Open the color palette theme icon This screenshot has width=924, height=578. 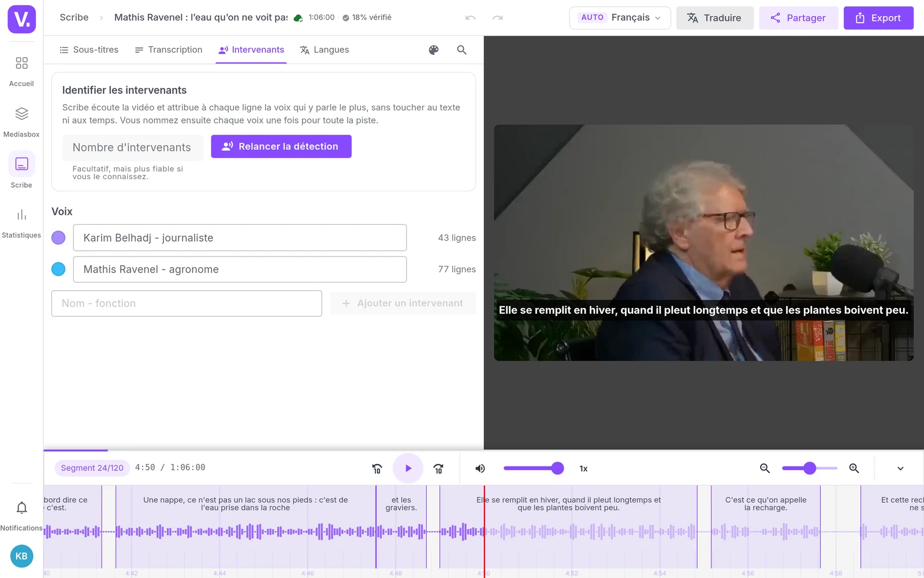(434, 50)
